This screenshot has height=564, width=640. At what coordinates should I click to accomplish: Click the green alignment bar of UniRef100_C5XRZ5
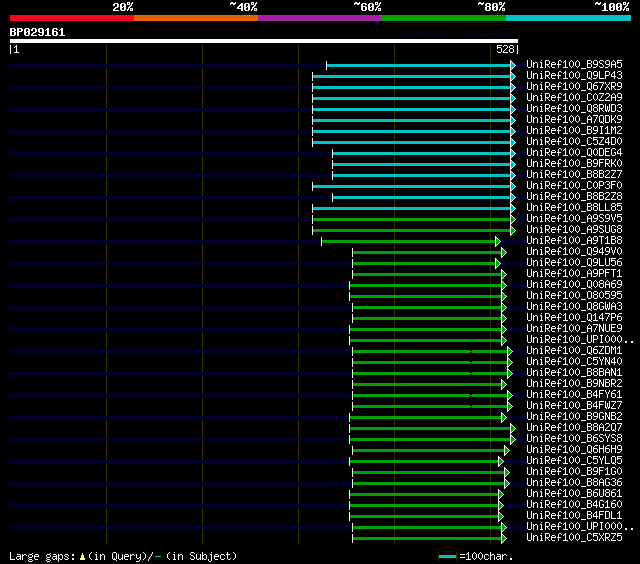(427, 539)
